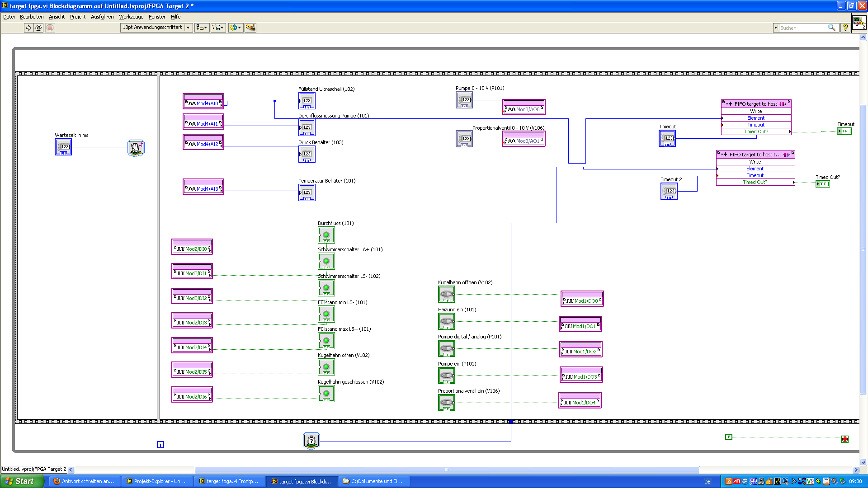Toggle Kugelhahn öffnen (V102) boolean control
Screen dimensions: 868x488
pos(446,294)
